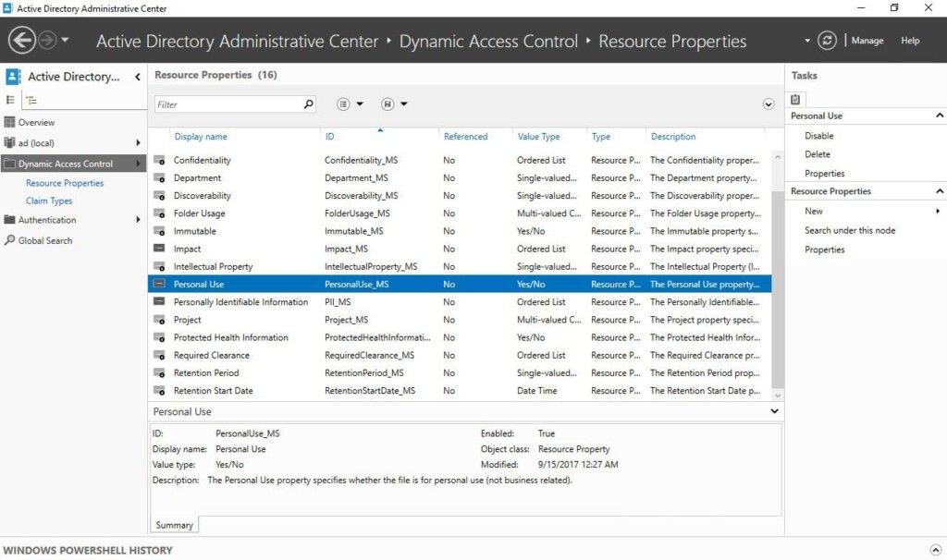
Task: Switch navigation pane to tree view
Action: (x=31, y=100)
